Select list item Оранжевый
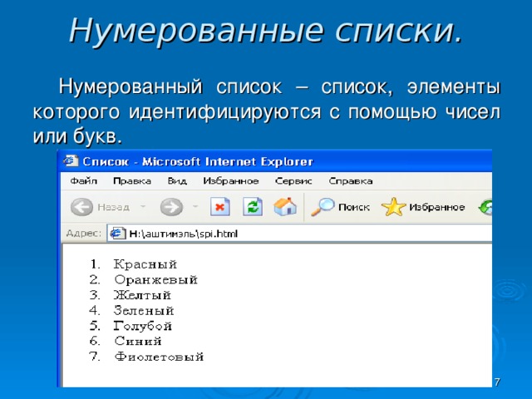 (156, 279)
